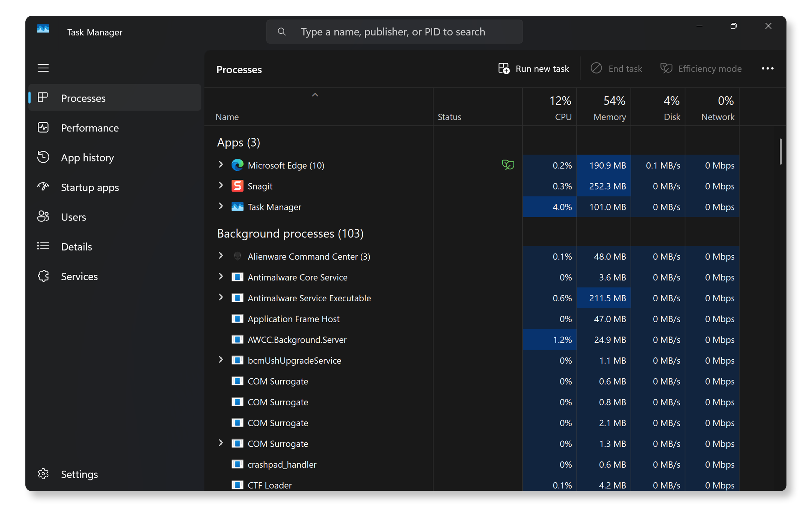
Task: Click the Processes navigation icon
Action: [x=44, y=98]
